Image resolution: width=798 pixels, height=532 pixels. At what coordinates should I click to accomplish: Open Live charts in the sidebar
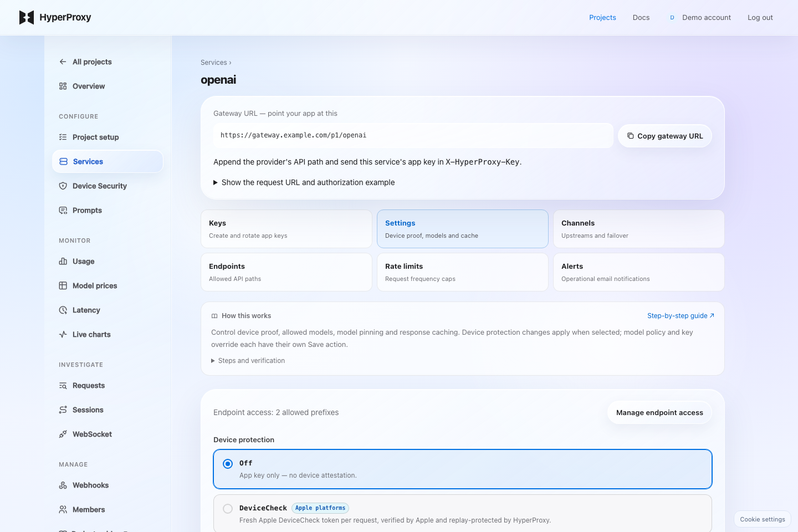(108, 335)
